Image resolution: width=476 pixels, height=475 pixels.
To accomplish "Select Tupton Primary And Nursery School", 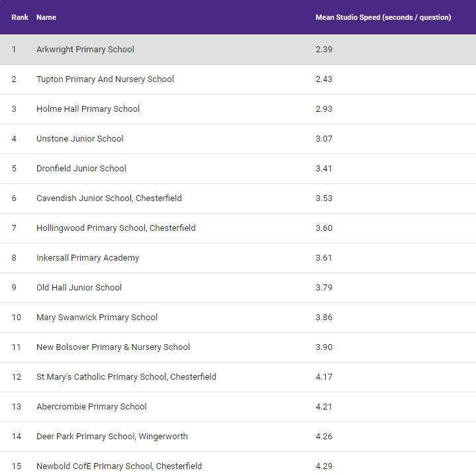I will tap(105, 79).
